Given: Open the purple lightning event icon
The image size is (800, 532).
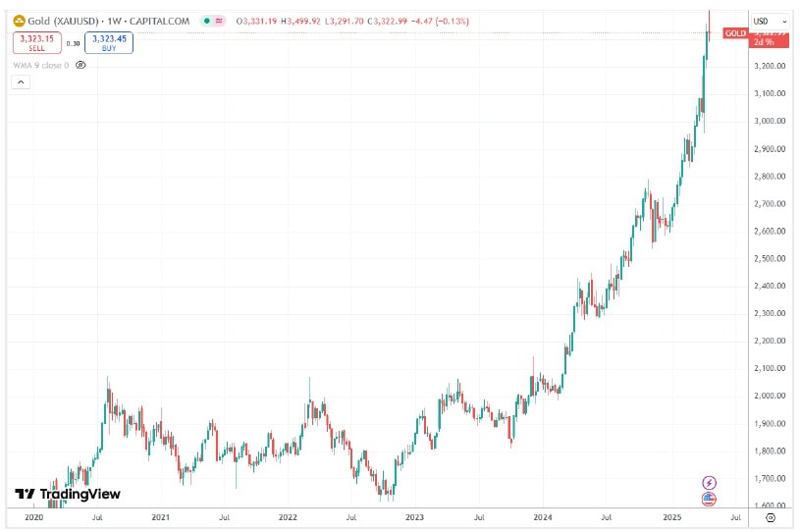Looking at the screenshot, I should pyautogui.click(x=711, y=483).
